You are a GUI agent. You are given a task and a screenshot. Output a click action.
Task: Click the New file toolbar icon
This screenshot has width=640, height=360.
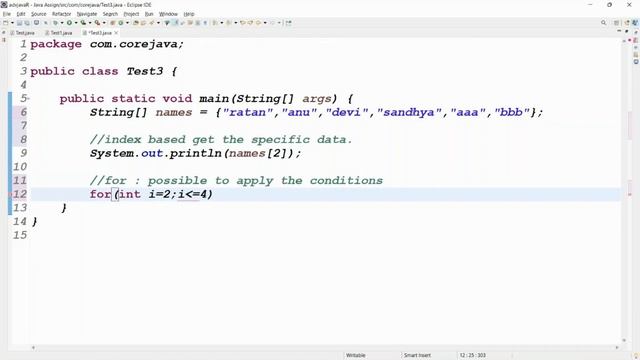[6, 23]
